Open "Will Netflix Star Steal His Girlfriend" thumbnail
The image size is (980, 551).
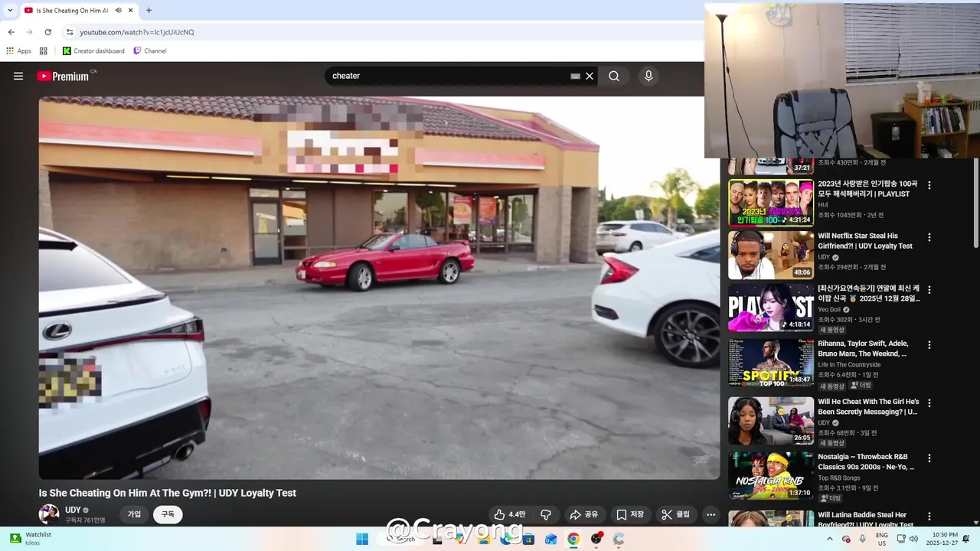(771, 255)
